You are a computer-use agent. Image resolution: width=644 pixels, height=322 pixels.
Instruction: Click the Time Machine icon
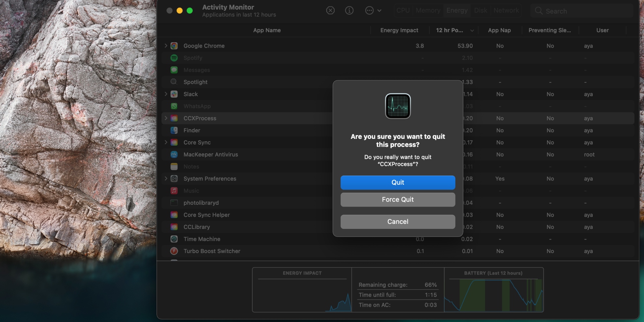click(174, 239)
